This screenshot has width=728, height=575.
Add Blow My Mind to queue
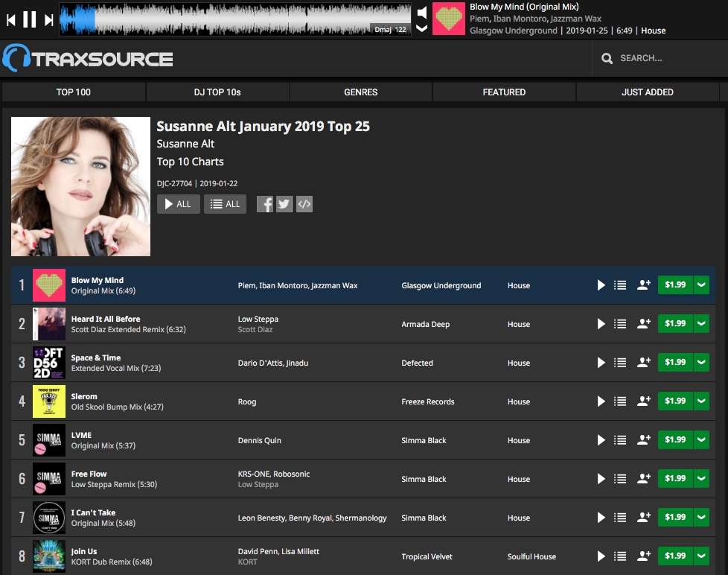coord(620,285)
